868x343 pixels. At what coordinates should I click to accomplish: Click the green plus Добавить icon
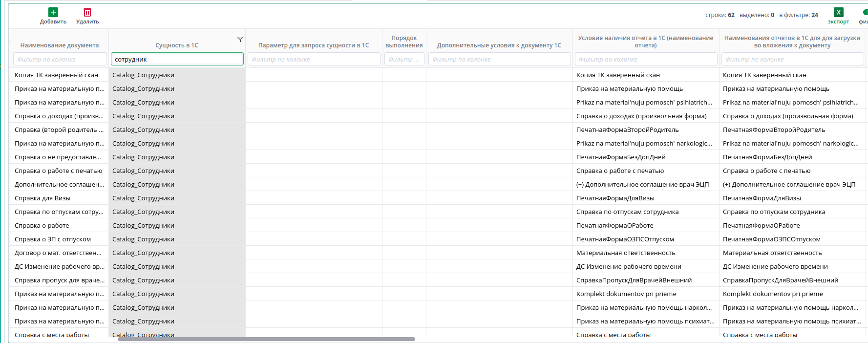coord(53,12)
